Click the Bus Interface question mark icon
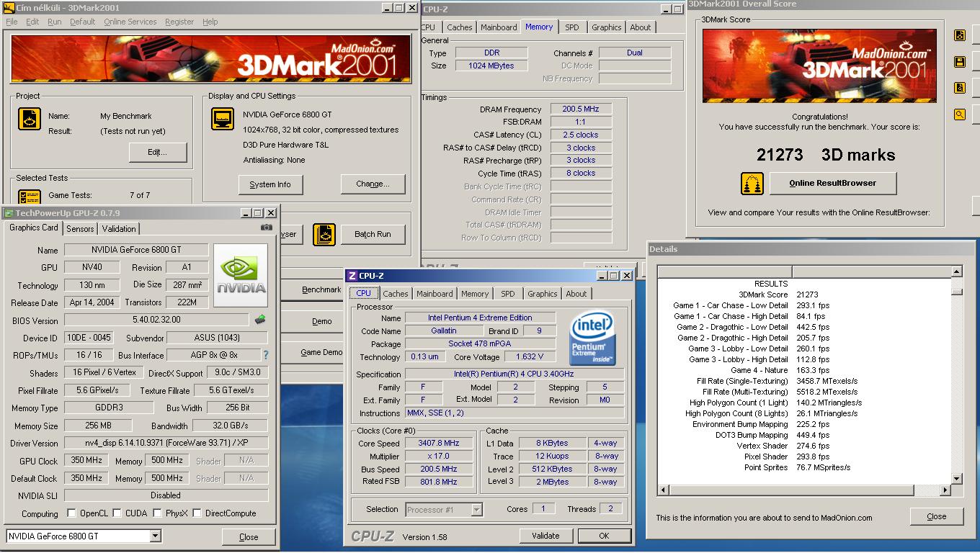Image resolution: width=980 pixels, height=553 pixels. tap(266, 355)
